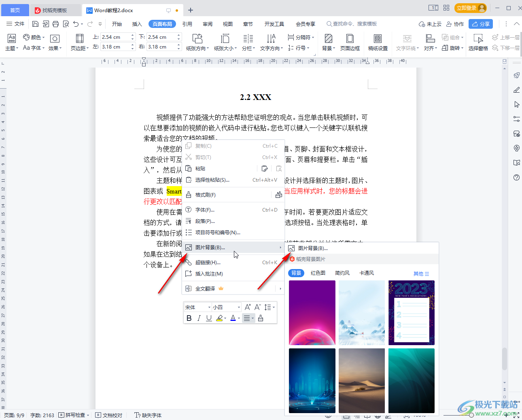Select the 红色图 category tab
This screenshot has width=522, height=420.
(x=318, y=273)
